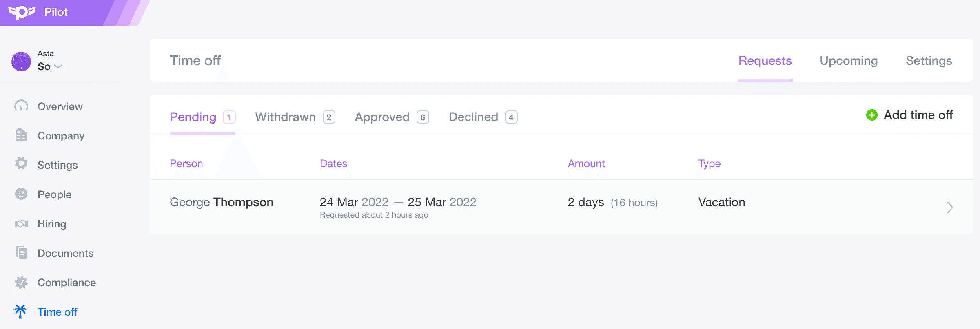
Task: Click the Pilot logo icon
Action: click(x=22, y=12)
